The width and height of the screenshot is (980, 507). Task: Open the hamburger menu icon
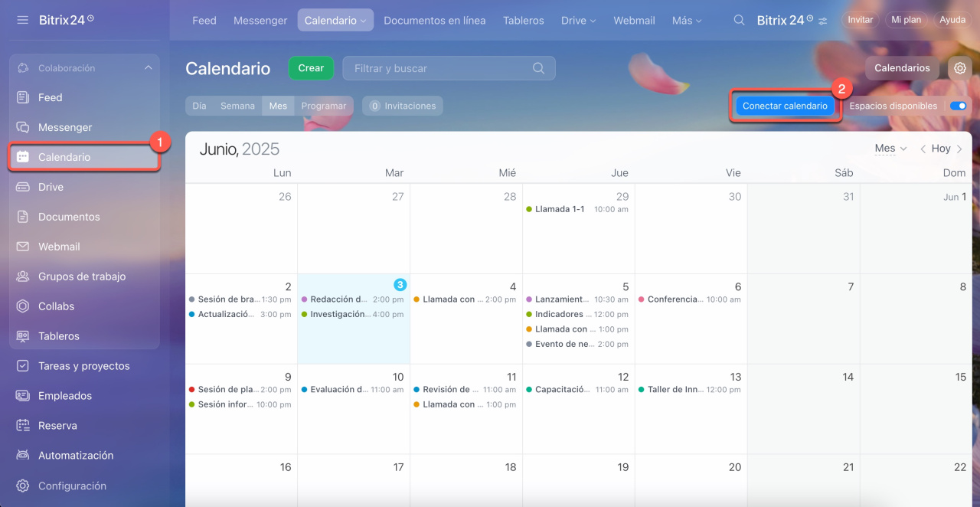pyautogui.click(x=22, y=20)
